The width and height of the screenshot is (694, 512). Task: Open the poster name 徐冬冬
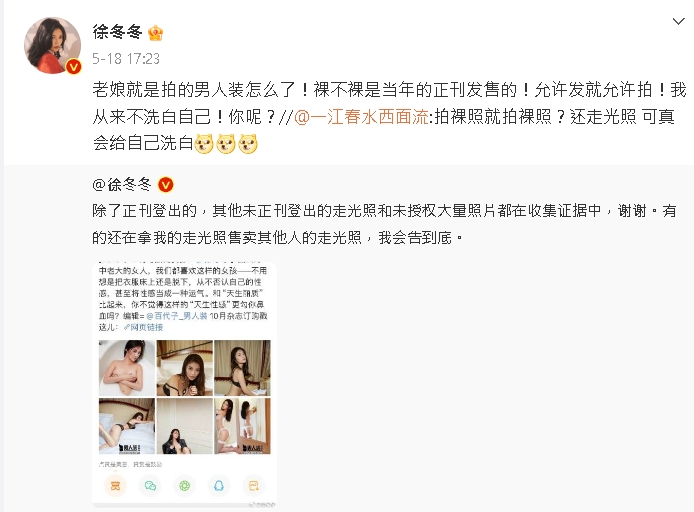[x=117, y=32]
